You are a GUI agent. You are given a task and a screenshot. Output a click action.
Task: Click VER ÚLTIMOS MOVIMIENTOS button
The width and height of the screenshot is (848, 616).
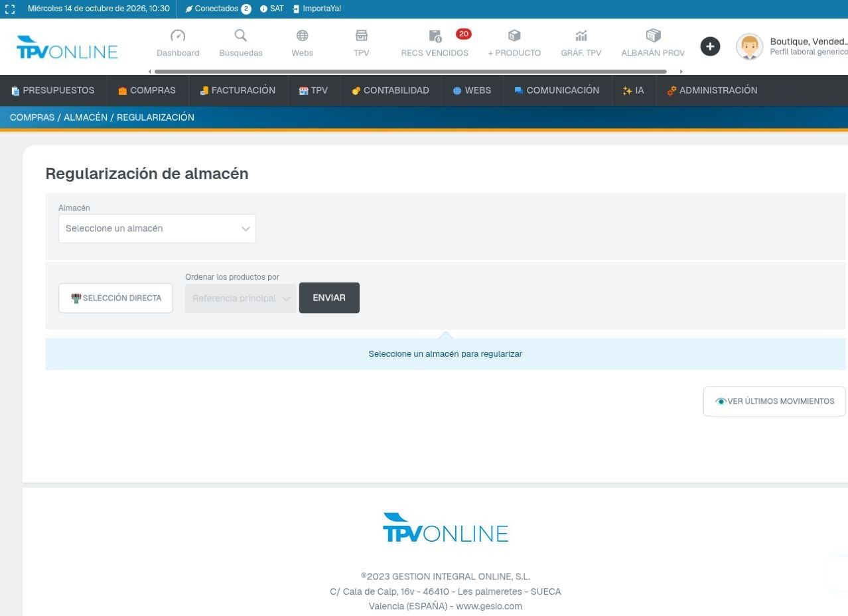point(774,401)
